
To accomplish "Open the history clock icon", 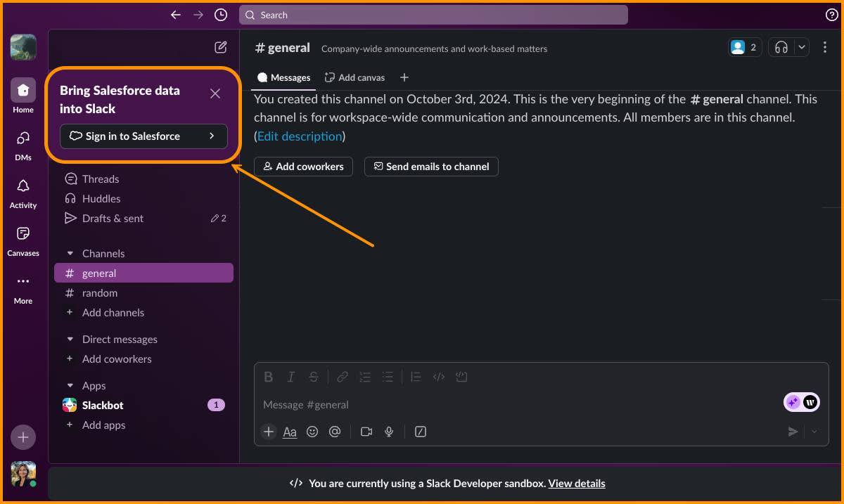I will (x=221, y=15).
